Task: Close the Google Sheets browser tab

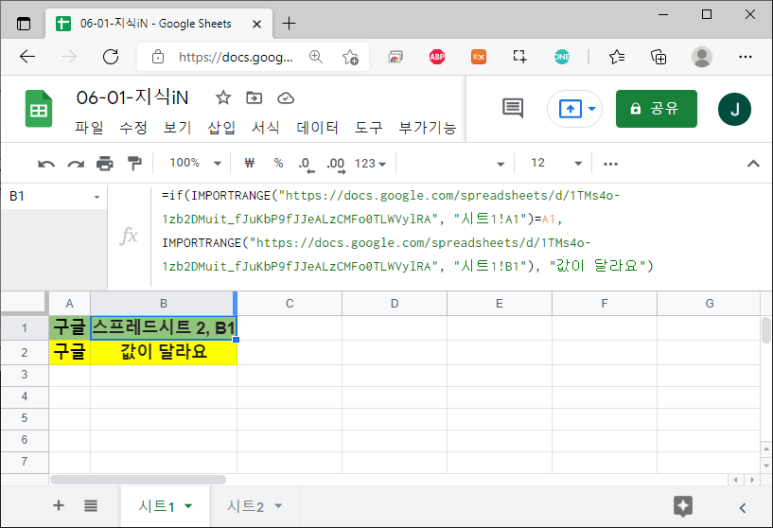Action: click(x=256, y=24)
